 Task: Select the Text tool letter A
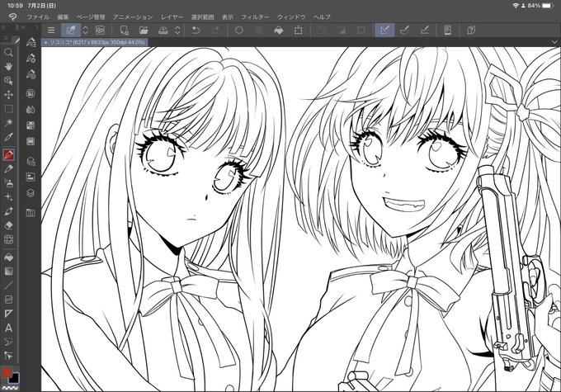[8, 328]
